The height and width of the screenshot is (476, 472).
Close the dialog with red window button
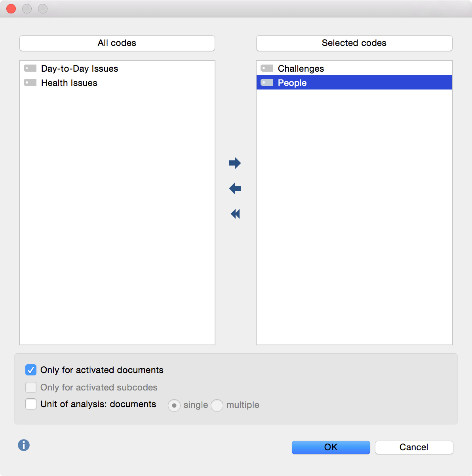(x=11, y=8)
